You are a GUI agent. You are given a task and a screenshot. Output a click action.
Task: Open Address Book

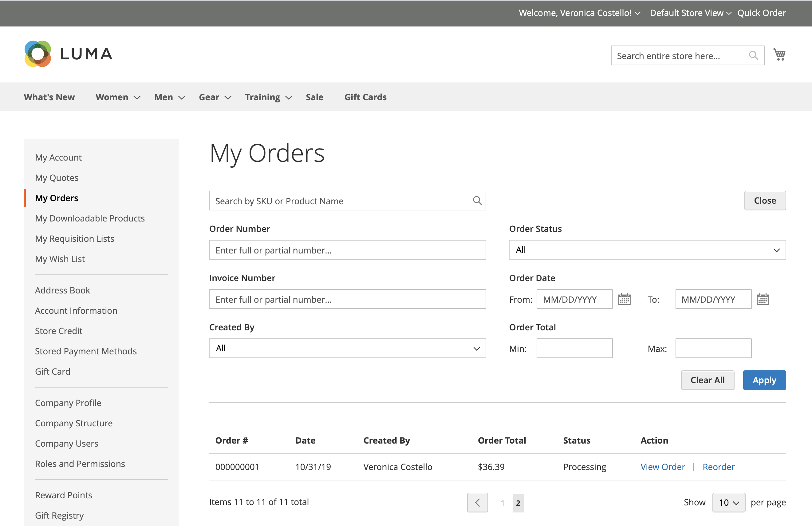pyautogui.click(x=62, y=290)
